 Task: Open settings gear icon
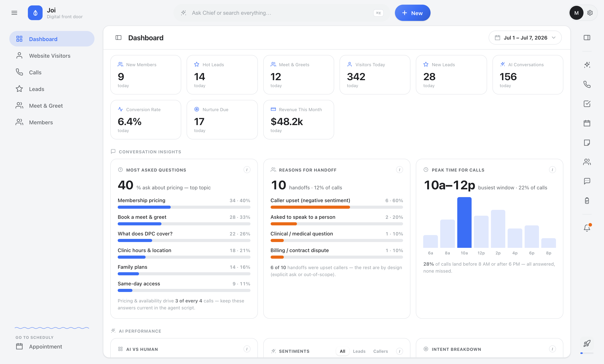[x=590, y=13]
